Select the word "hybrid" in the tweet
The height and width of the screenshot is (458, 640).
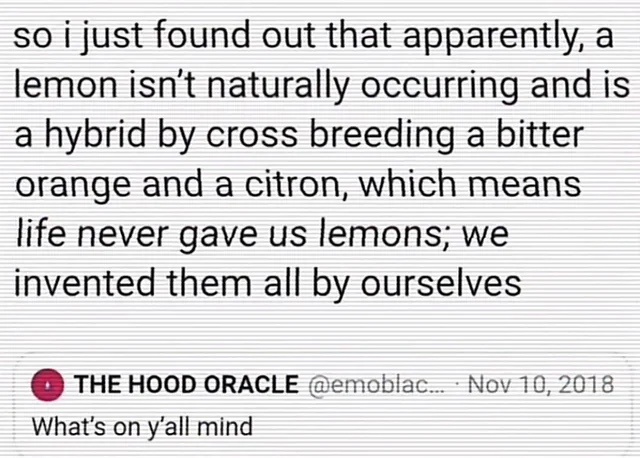click(x=96, y=136)
